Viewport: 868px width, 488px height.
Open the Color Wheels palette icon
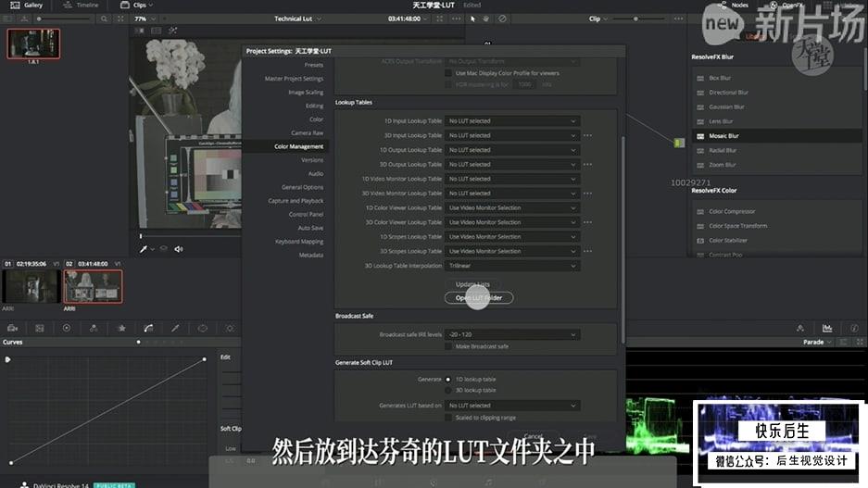(x=67, y=328)
